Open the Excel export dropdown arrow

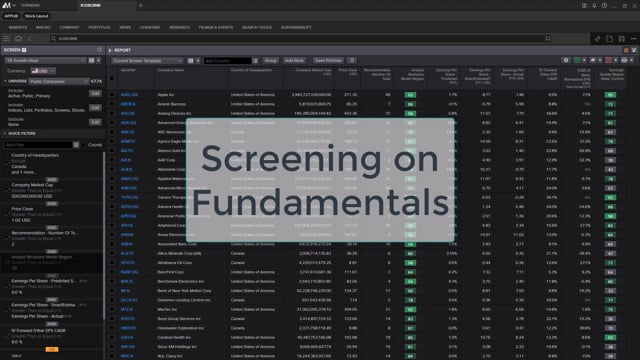pos(584,60)
